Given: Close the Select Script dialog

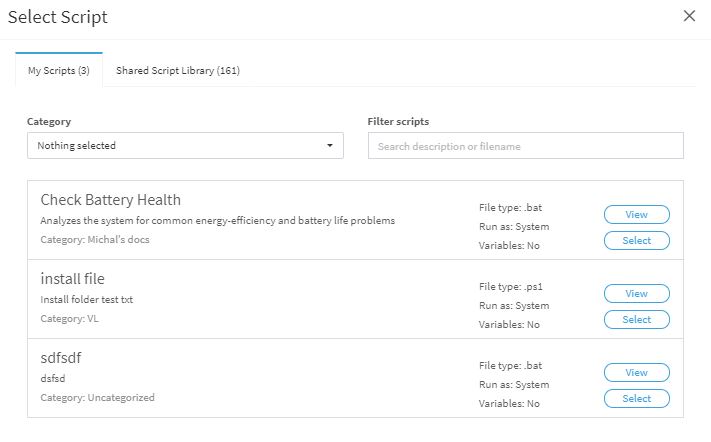Looking at the screenshot, I should [689, 16].
